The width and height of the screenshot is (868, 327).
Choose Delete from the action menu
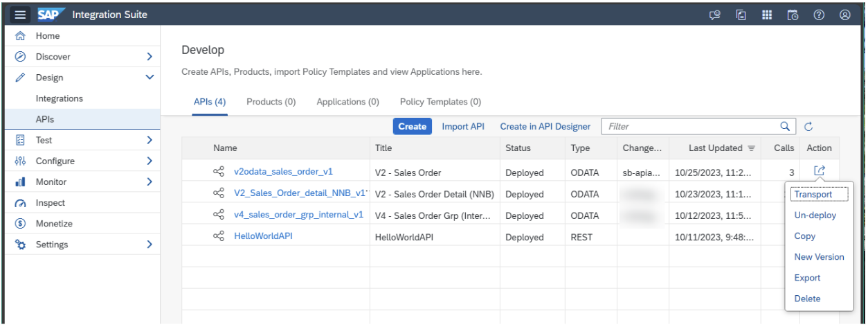click(x=808, y=299)
